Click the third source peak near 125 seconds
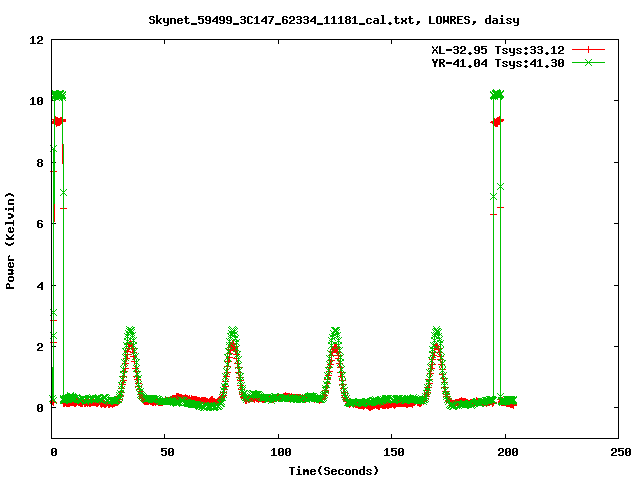640x480 pixels. (335, 363)
